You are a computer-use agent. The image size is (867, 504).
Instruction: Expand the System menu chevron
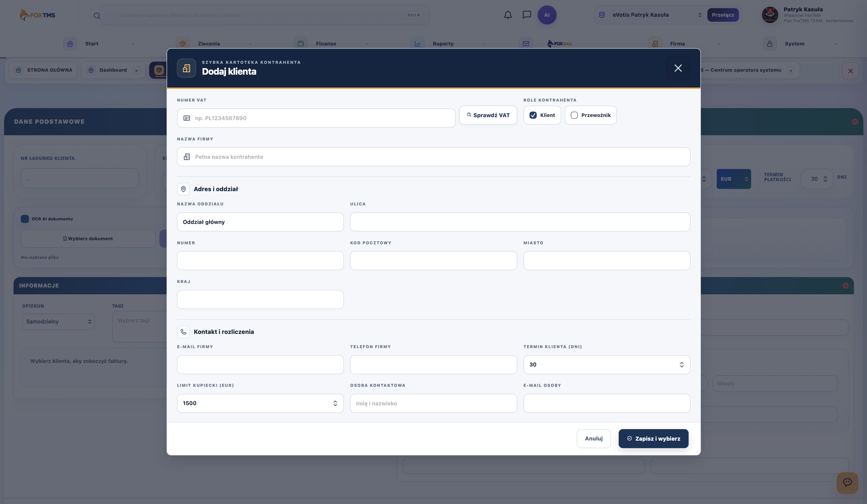coord(836,44)
